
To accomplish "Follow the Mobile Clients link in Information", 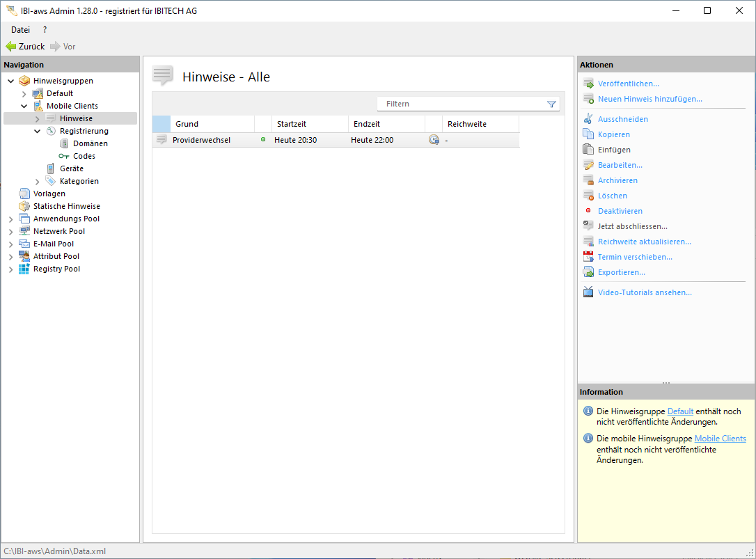I will click(x=720, y=439).
